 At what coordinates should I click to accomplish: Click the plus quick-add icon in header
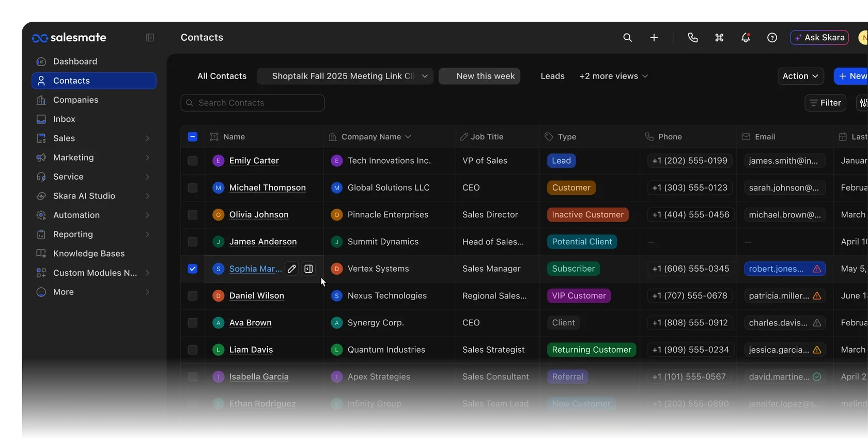(654, 38)
